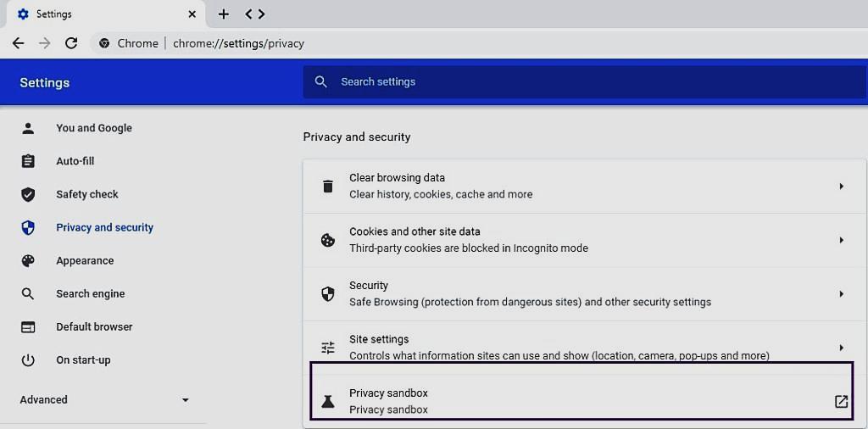Click the Settings gear favicon in tab
Viewport: 868px width, 429px height.
pyautogui.click(x=23, y=14)
